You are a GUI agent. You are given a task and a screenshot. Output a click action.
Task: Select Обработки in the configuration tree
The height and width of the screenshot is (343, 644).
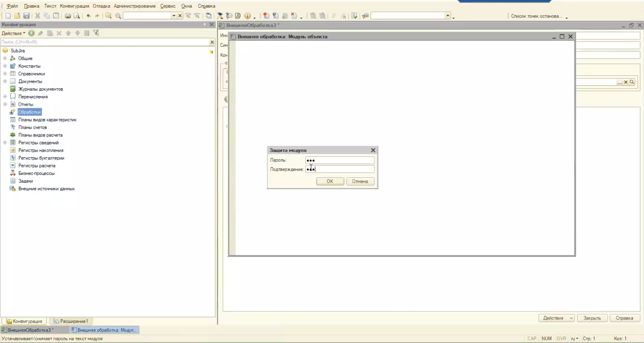click(x=30, y=112)
